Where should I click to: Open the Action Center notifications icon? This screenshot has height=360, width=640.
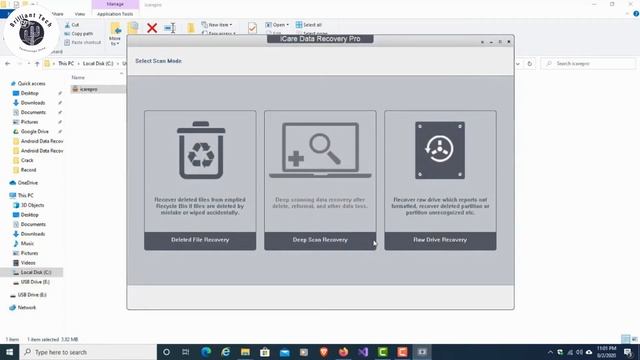tap(628, 352)
